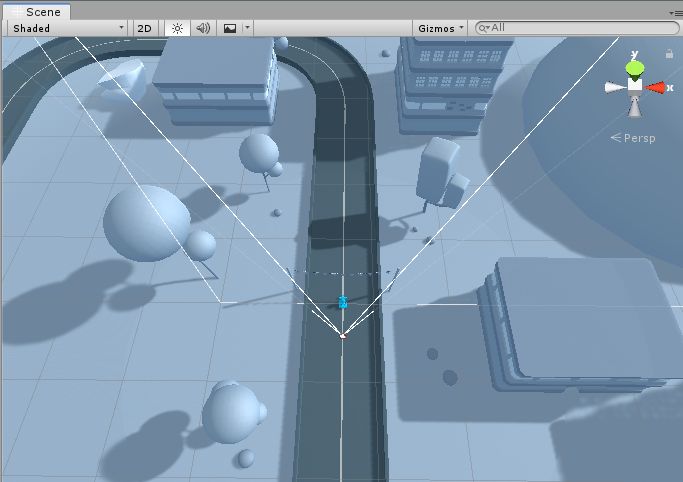This screenshot has height=482, width=683.
Task: Click the red X axis cone
Action: (656, 88)
